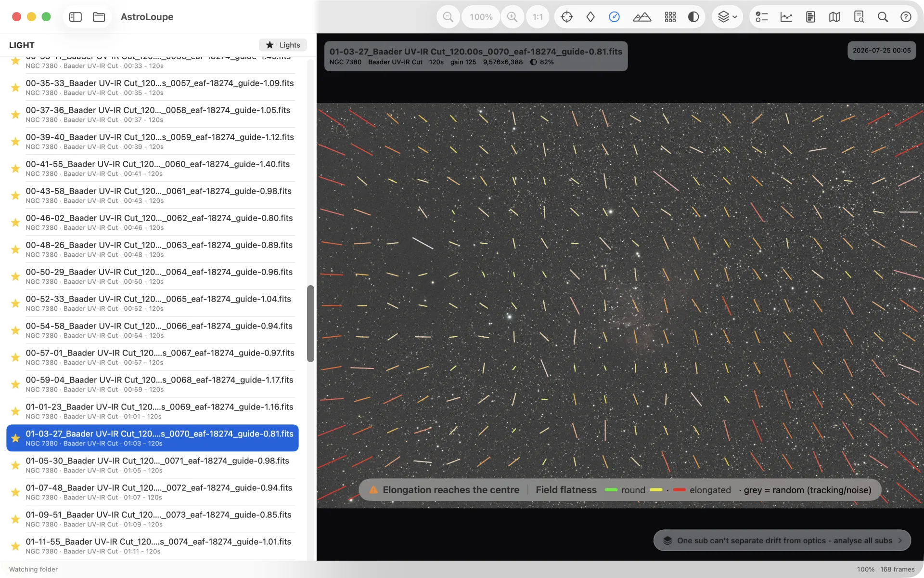The height and width of the screenshot is (578, 924).
Task: Select frame 0064 guide-0.96.fits row
Action: (153, 276)
